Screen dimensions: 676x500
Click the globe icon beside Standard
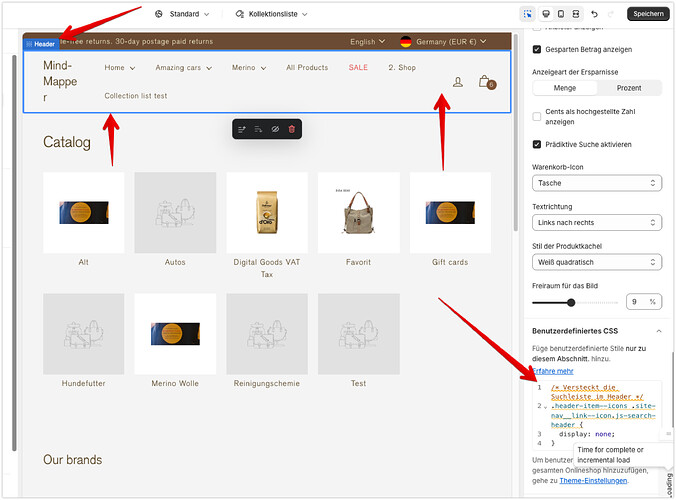[159, 14]
